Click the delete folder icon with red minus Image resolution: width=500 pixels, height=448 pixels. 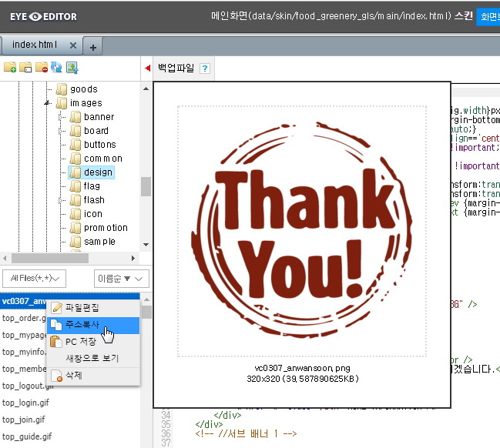click(42, 68)
